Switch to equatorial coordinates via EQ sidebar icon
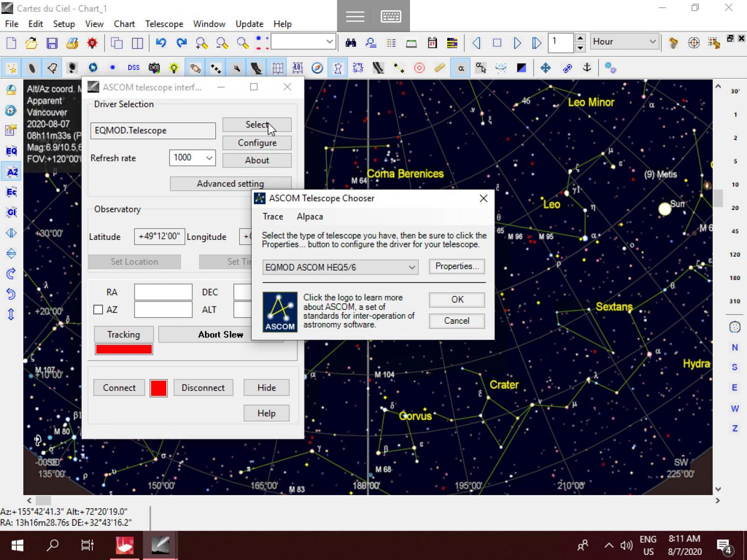This screenshot has height=560, width=747. pyautogui.click(x=11, y=151)
